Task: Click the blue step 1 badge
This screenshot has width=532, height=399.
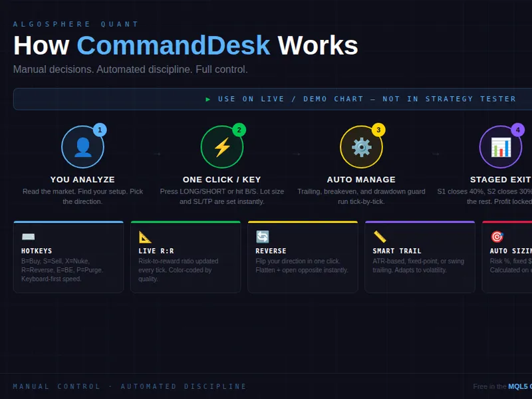Action: tap(100, 130)
